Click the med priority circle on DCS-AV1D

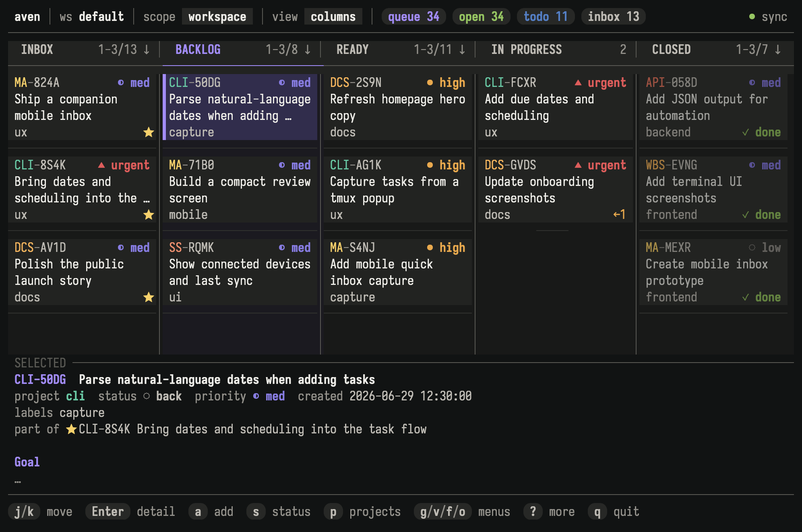coord(121,247)
